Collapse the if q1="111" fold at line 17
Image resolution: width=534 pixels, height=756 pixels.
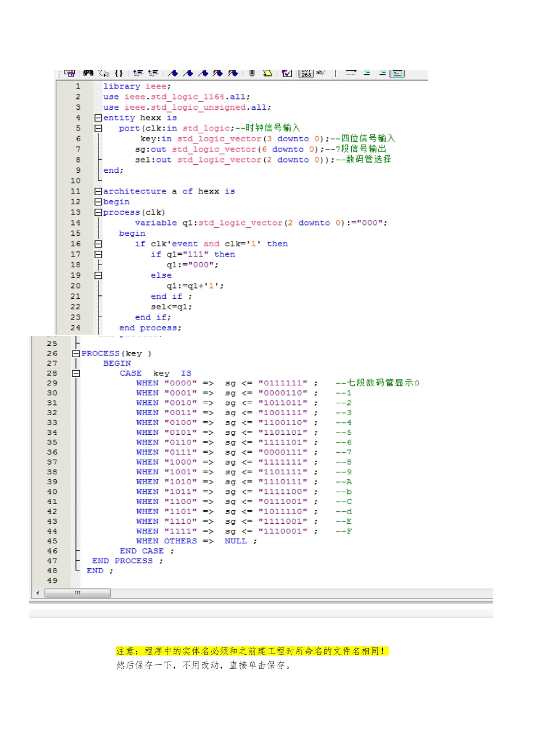coord(98,254)
